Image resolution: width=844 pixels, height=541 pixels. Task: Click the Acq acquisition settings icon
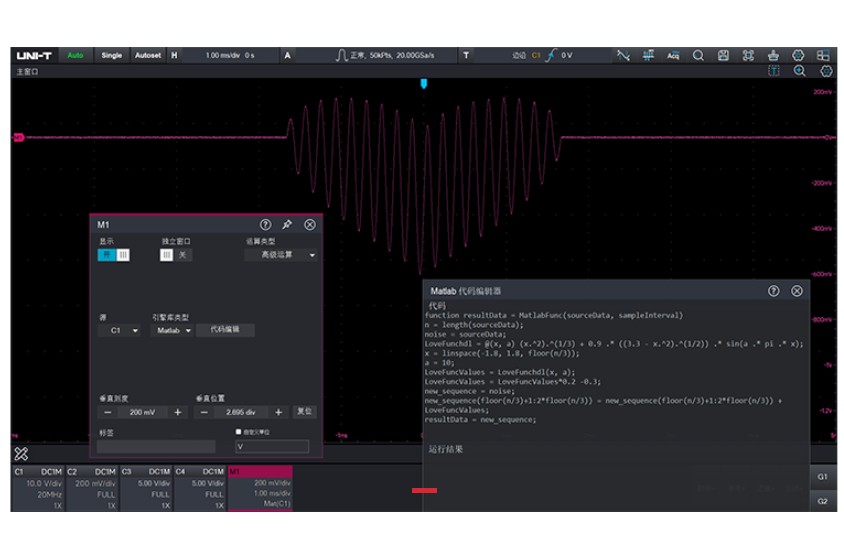click(x=673, y=55)
